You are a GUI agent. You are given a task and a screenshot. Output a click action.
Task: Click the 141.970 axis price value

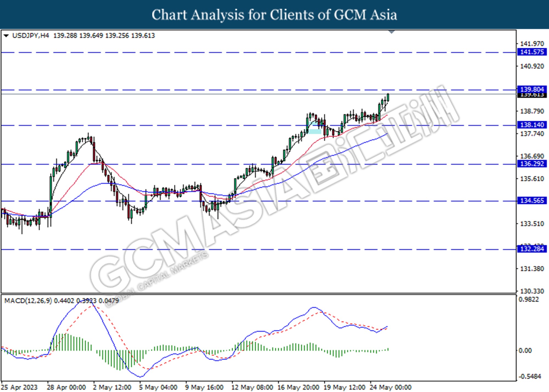coord(532,44)
